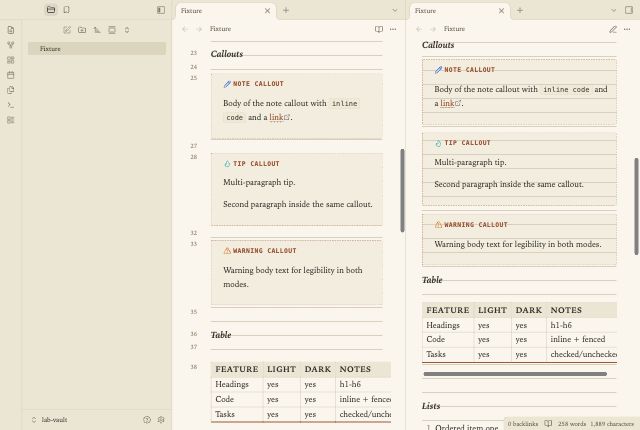The image size is (640, 430).
Task: Navigate forward in the left pane
Action: coord(199,29)
